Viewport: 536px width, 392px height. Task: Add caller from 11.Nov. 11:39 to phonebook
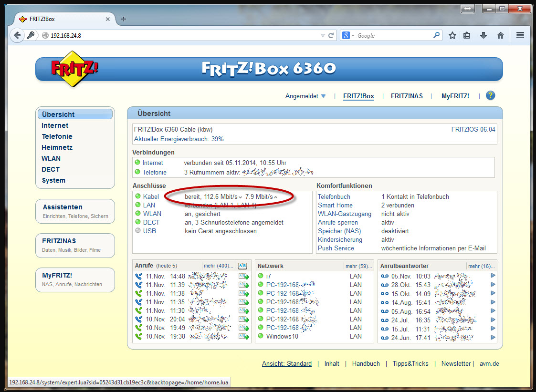[244, 285]
